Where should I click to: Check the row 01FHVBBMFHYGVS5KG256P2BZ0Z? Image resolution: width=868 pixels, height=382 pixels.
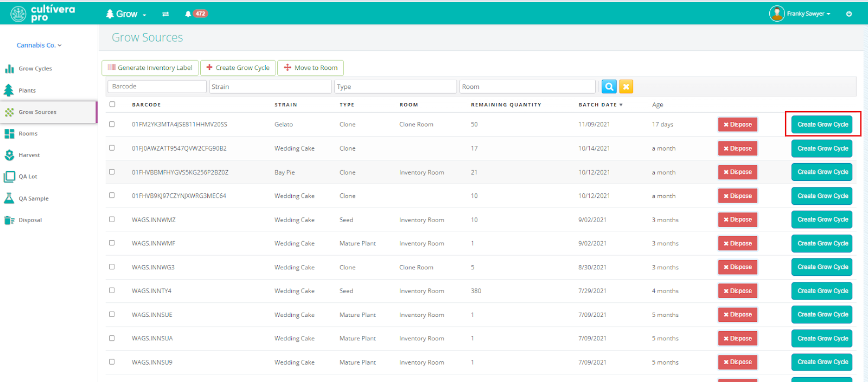tap(112, 172)
